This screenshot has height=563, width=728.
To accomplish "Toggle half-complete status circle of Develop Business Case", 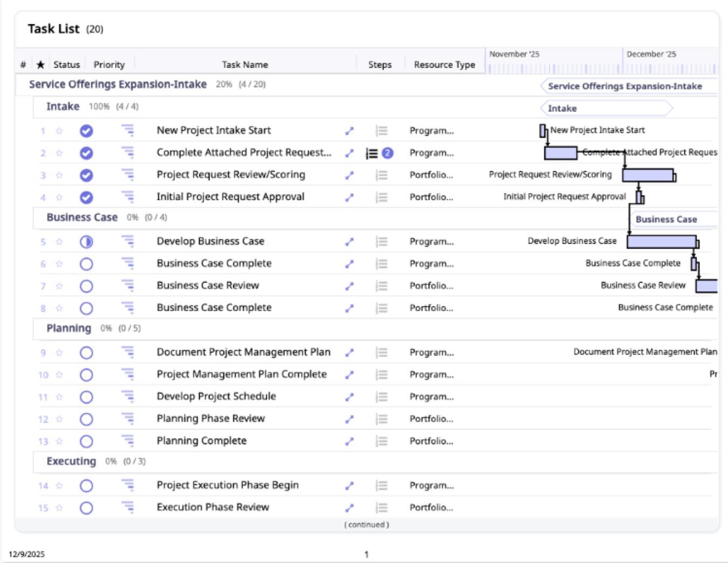I will point(86,242).
